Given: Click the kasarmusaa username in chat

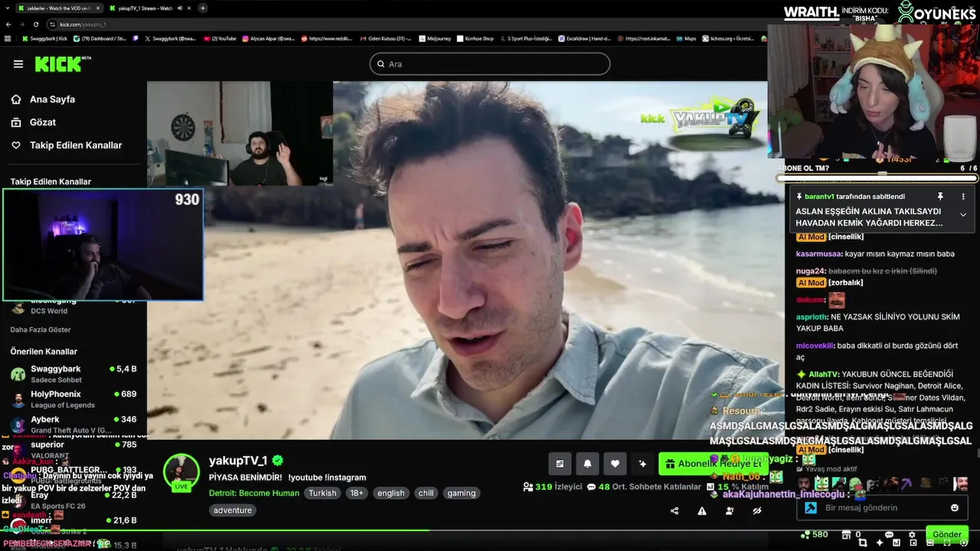Looking at the screenshot, I should coord(818,254).
